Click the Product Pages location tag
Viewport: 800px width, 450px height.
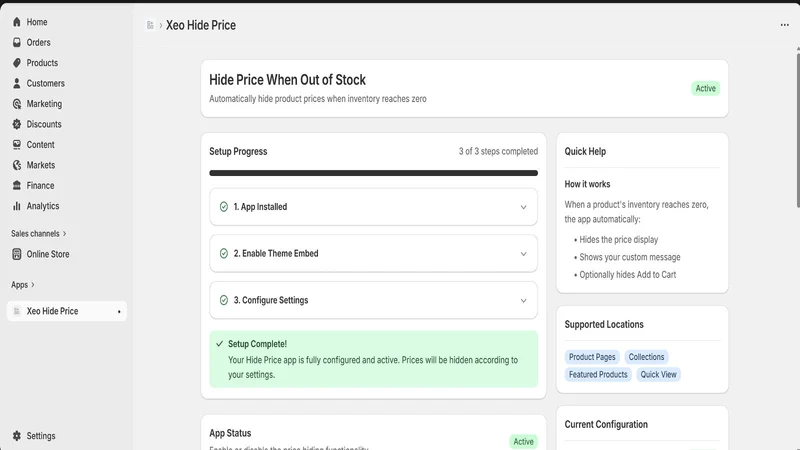(x=592, y=357)
